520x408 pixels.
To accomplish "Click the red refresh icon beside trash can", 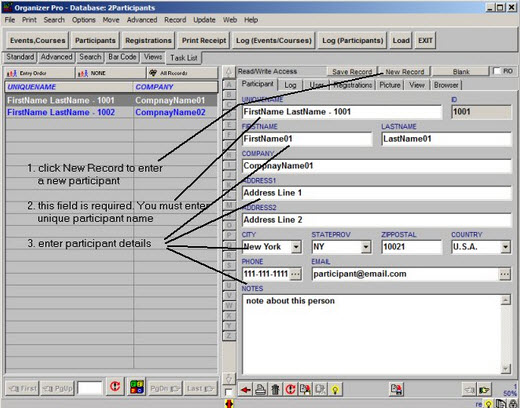I will pyautogui.click(x=290, y=389).
